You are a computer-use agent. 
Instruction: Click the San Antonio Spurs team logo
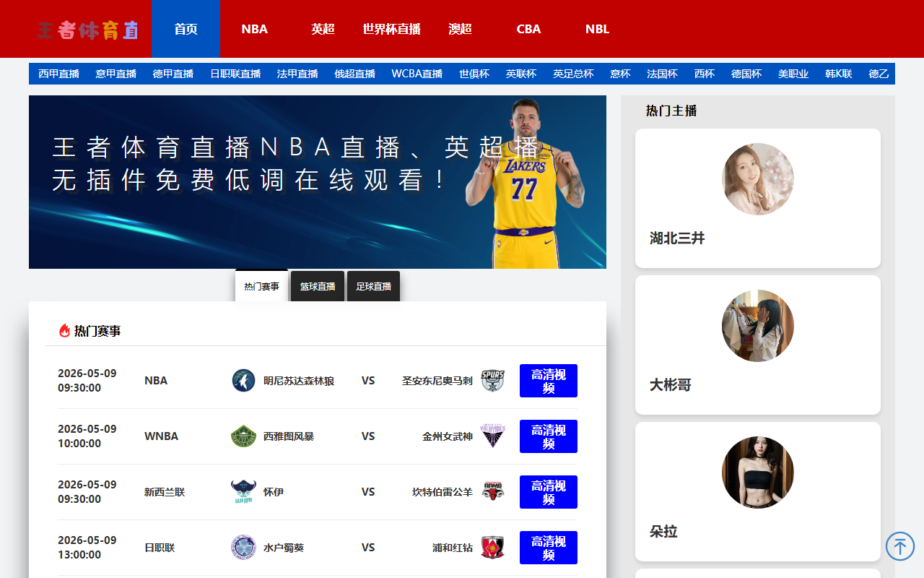pyautogui.click(x=493, y=381)
